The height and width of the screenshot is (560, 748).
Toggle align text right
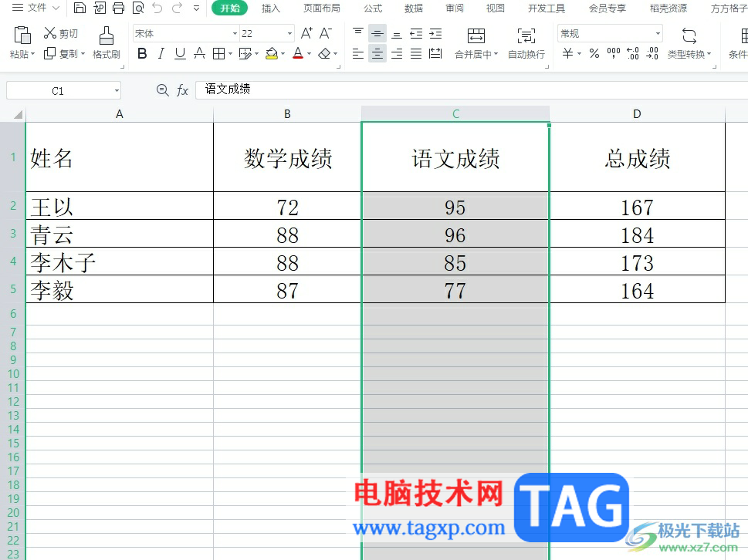(x=397, y=53)
